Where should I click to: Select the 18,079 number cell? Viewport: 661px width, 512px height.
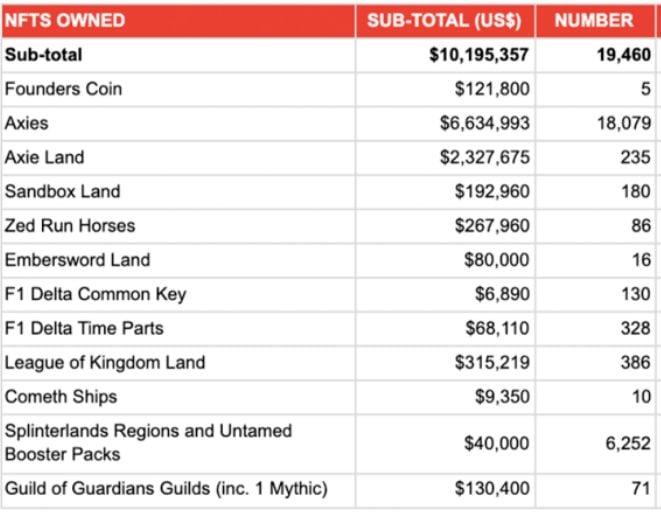(621, 123)
